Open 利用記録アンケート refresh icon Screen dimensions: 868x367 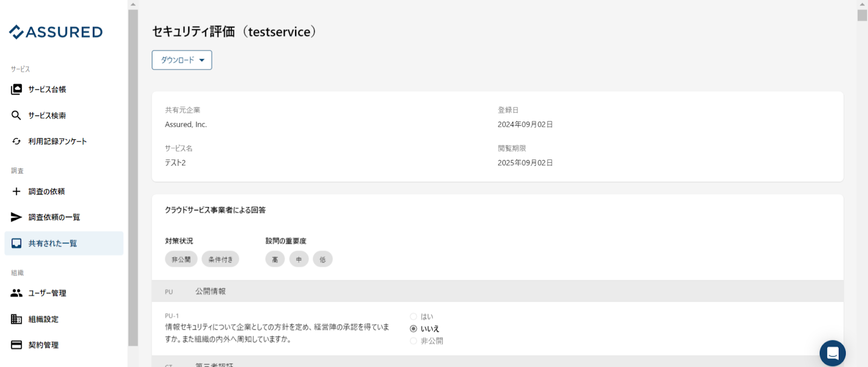[16, 141]
